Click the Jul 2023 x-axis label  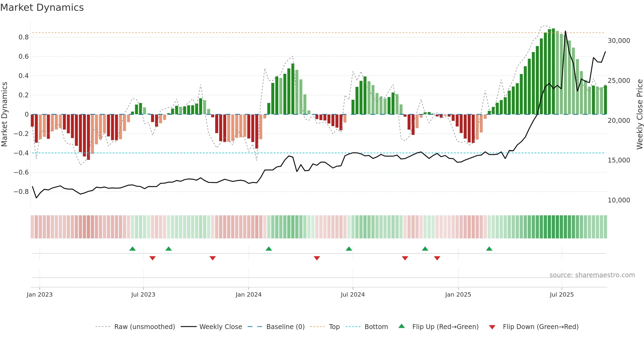[x=143, y=295]
